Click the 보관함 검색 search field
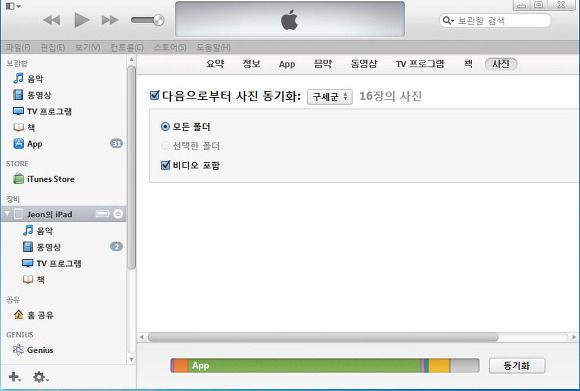580x391 pixels. pos(495,20)
